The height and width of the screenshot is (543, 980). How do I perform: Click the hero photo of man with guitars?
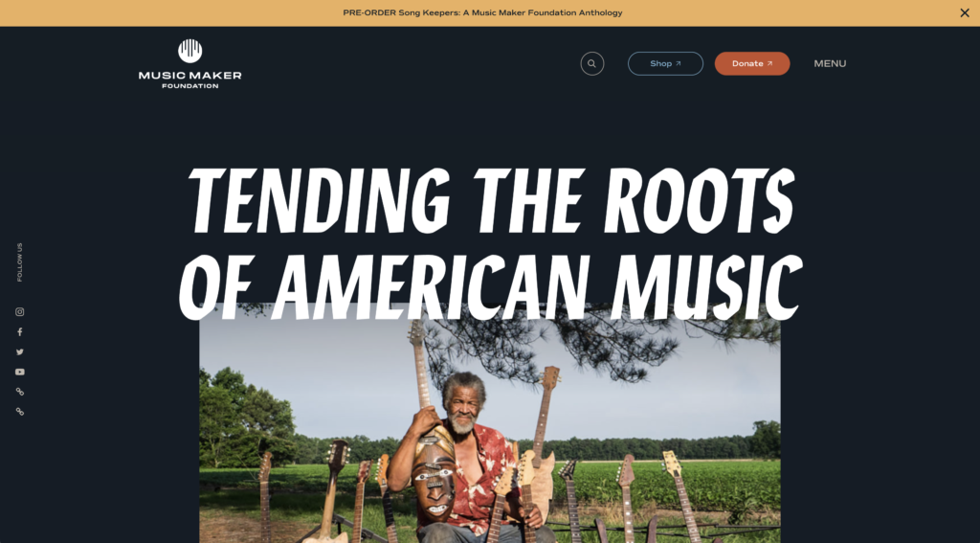click(x=489, y=423)
